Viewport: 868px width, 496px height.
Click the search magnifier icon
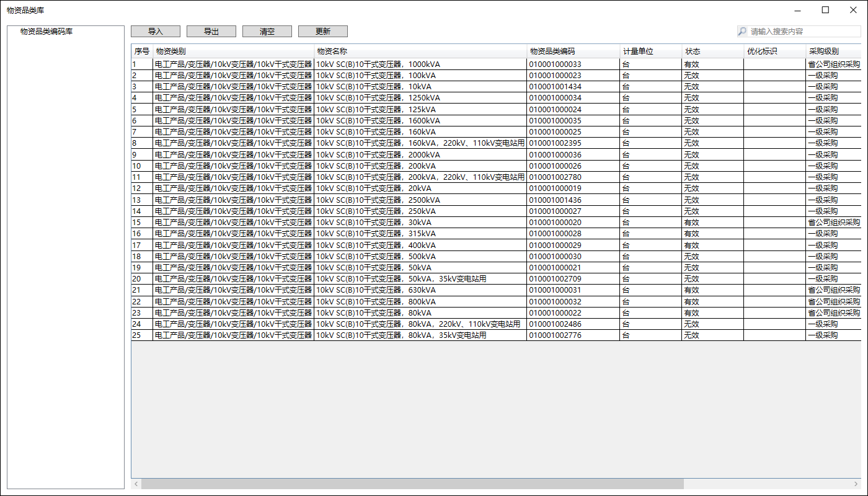[x=742, y=32]
